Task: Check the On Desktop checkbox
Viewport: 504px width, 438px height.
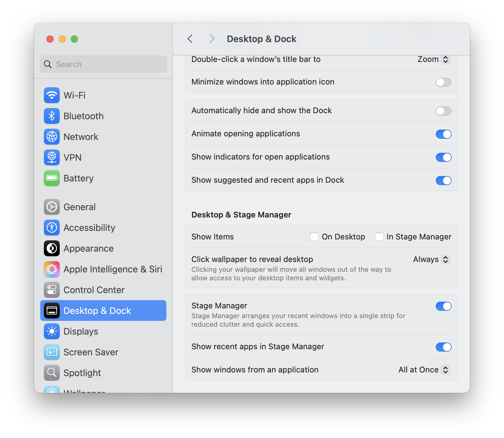Action: point(314,237)
